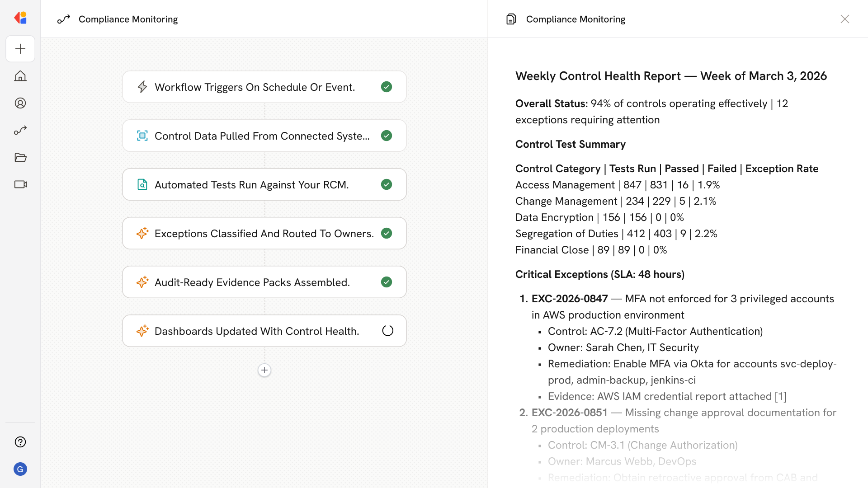
Task: Click loading spinner on Dashboards Updated step
Action: click(387, 331)
